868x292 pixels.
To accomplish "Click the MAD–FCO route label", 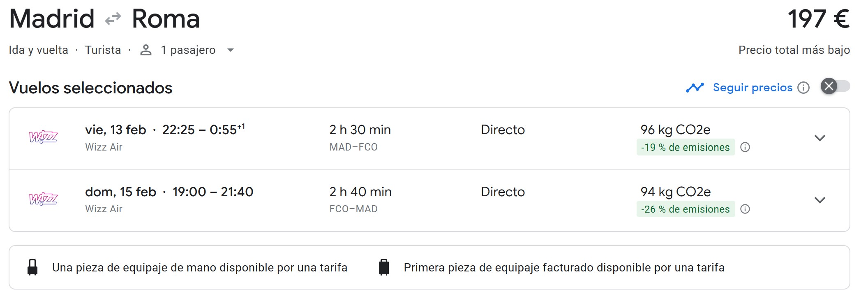I will coord(353,147).
